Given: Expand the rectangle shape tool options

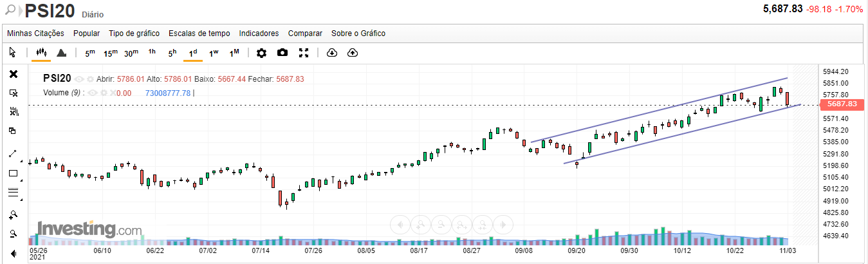Looking at the screenshot, I should (x=21, y=180).
